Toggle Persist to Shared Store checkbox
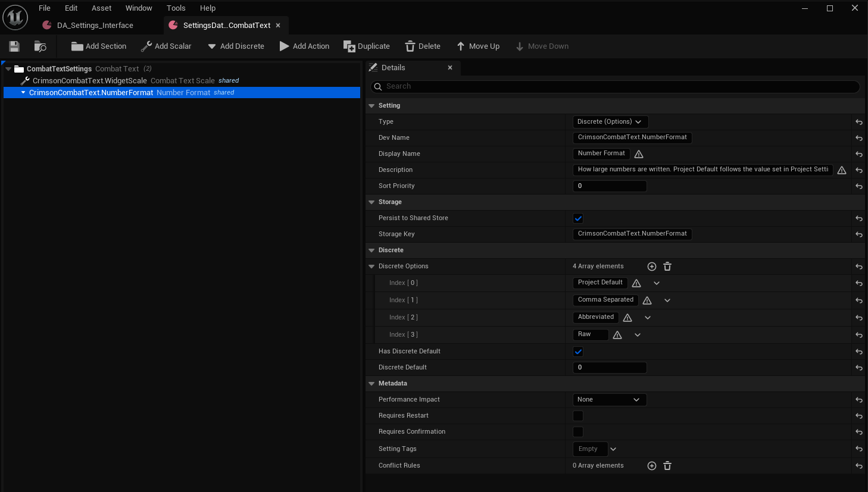 tap(578, 218)
